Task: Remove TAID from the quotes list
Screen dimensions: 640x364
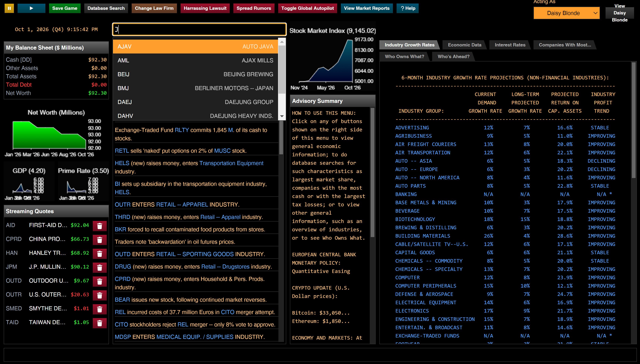Action: pyautogui.click(x=100, y=323)
